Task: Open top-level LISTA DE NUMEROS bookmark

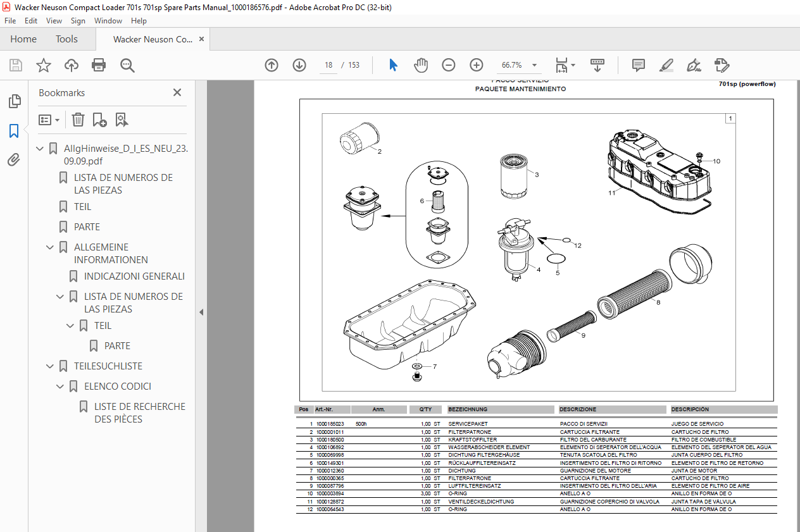Action: pyautogui.click(x=123, y=183)
